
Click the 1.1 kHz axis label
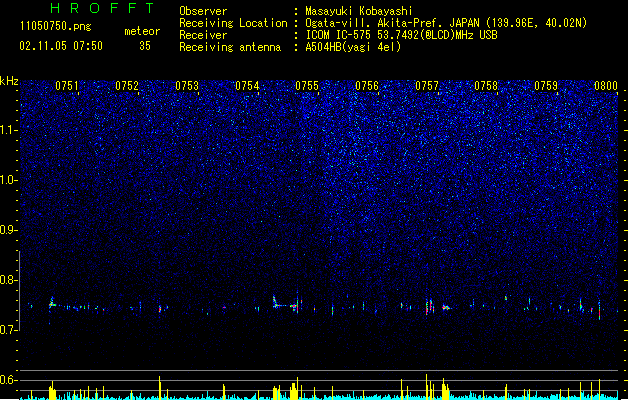tap(9, 130)
